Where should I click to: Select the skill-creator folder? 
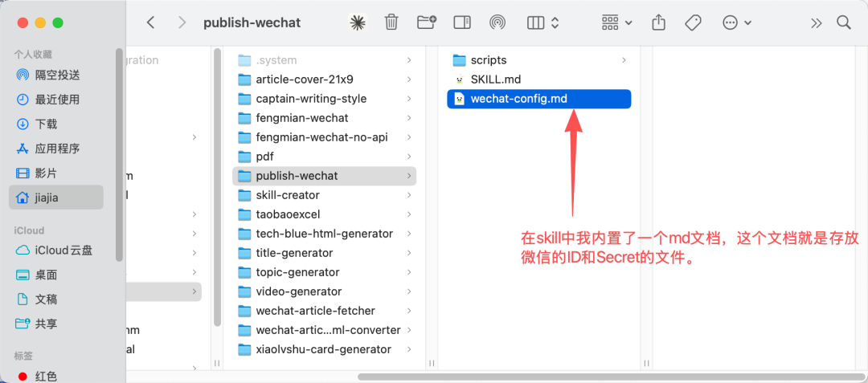(324, 195)
